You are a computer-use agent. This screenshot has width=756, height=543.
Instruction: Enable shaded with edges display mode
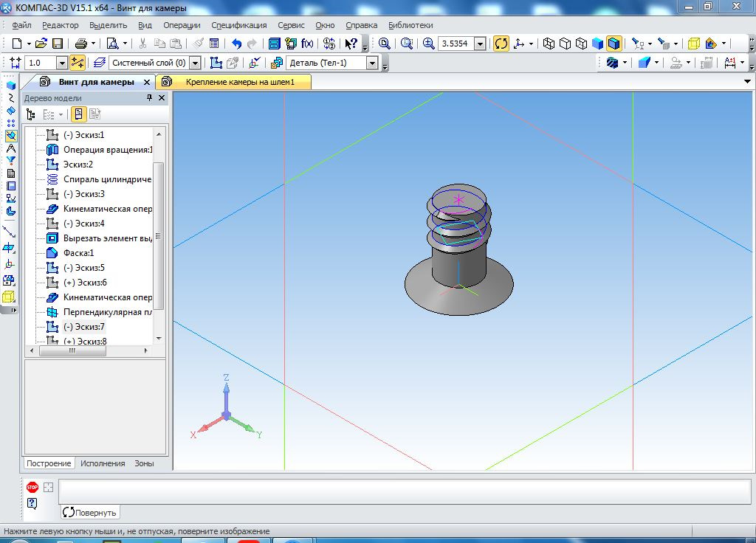[x=614, y=44]
